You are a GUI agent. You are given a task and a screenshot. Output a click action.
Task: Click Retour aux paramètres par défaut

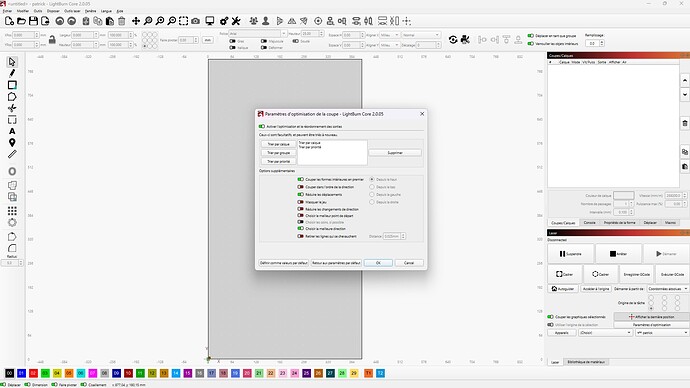click(x=336, y=263)
